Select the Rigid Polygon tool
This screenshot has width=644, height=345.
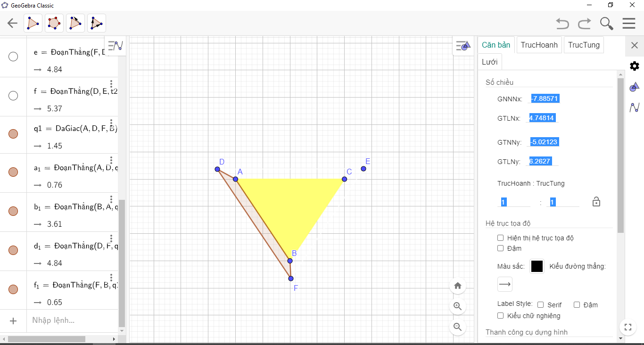(75, 23)
